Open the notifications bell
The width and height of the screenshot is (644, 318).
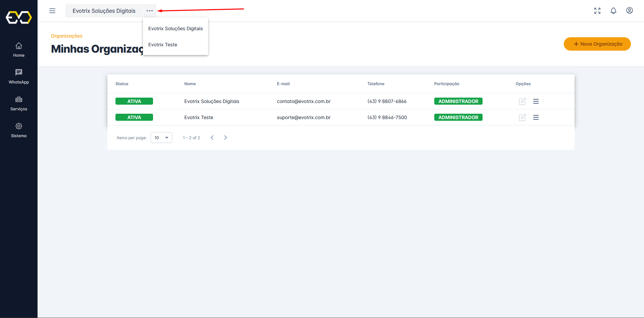(x=613, y=11)
